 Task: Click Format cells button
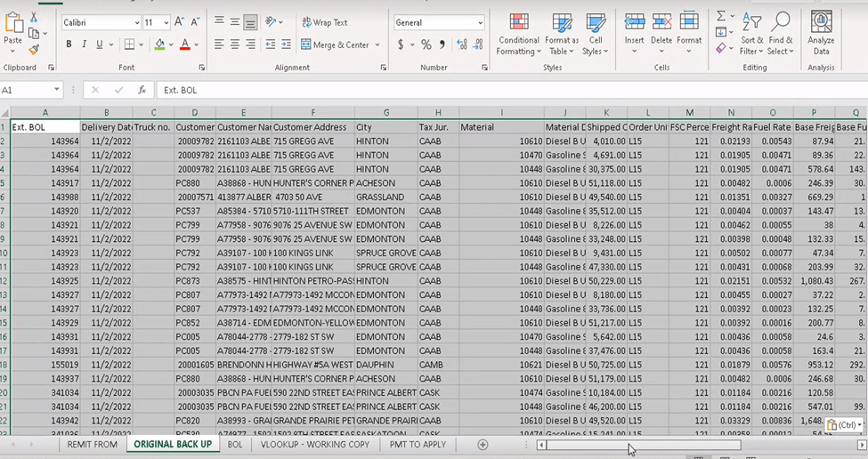689,34
